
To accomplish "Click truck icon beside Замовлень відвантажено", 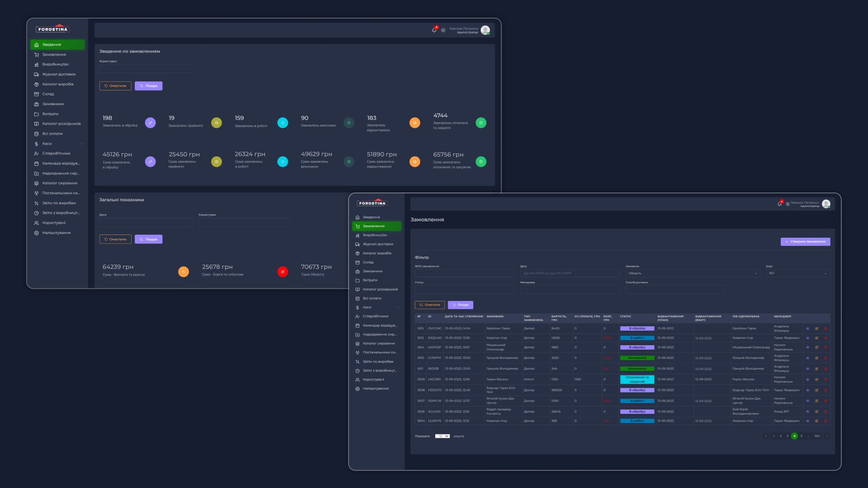I will coord(415,123).
